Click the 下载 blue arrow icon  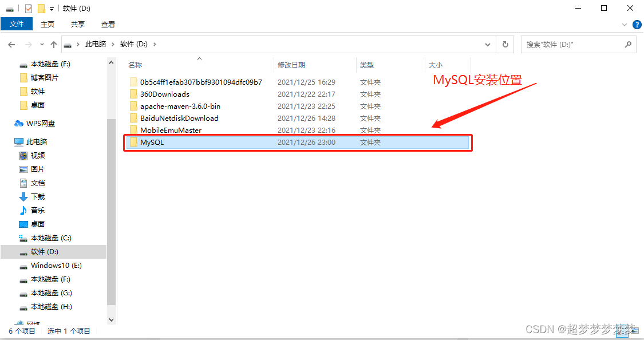click(x=23, y=197)
